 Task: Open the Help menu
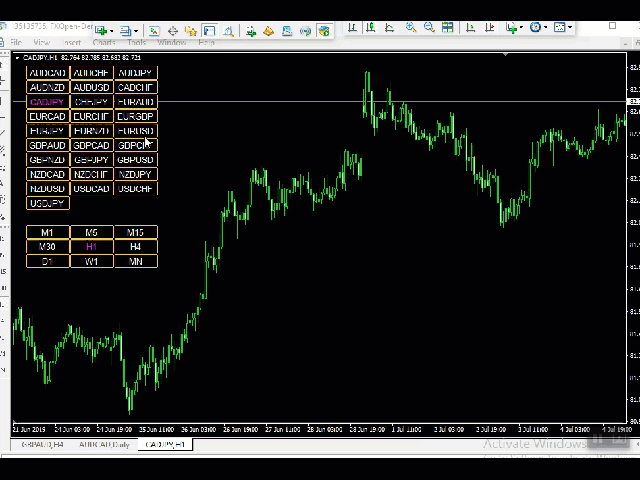(207, 42)
